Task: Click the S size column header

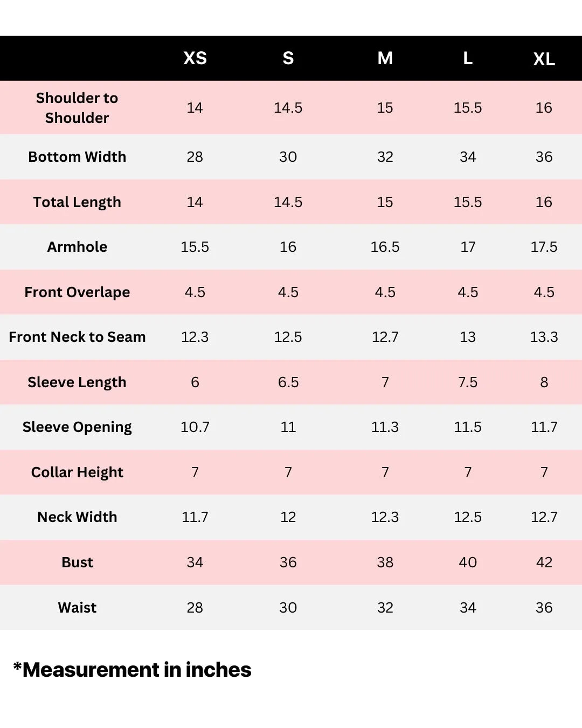Action: pos(288,58)
